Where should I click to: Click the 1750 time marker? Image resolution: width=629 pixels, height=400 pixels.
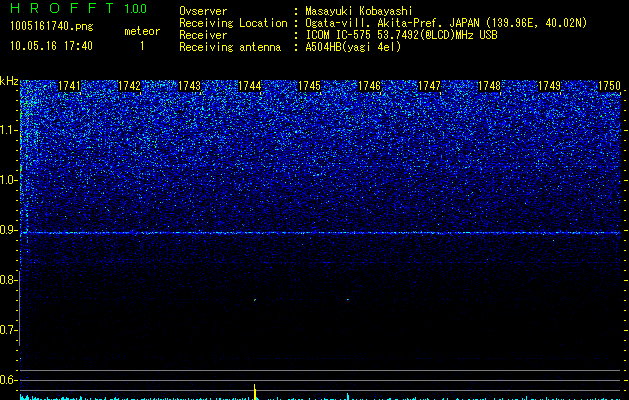click(x=609, y=86)
